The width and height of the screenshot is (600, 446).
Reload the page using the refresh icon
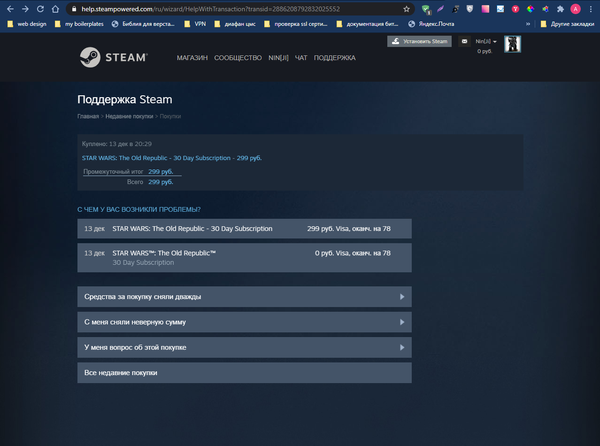coord(39,8)
